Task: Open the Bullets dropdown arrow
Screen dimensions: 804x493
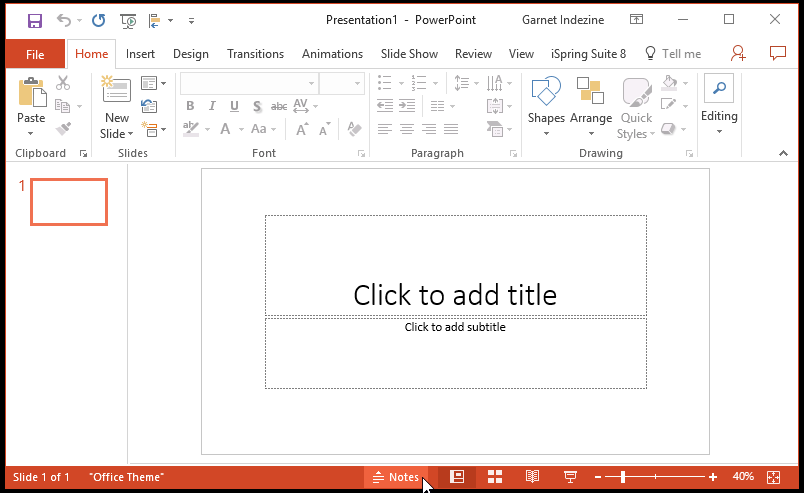Action: coord(401,83)
